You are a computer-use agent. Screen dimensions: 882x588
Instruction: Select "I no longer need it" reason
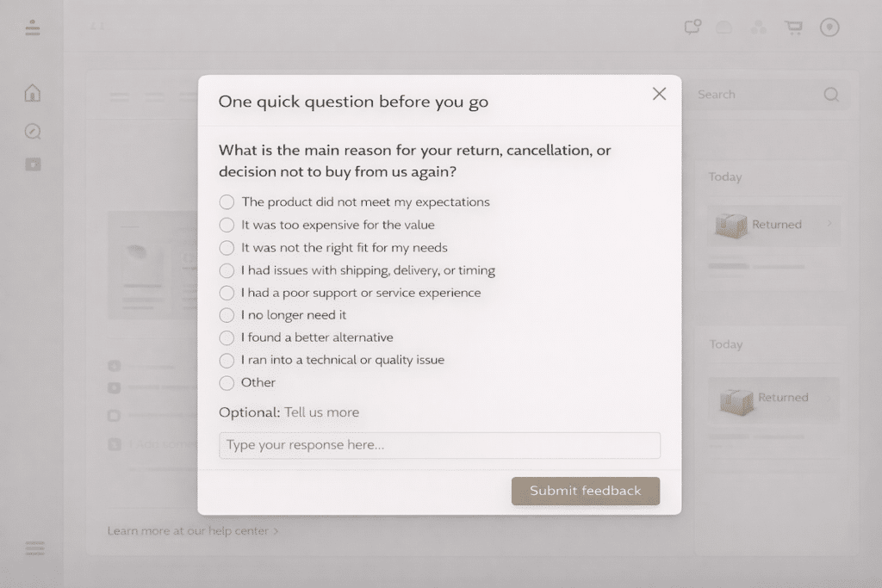tap(227, 315)
